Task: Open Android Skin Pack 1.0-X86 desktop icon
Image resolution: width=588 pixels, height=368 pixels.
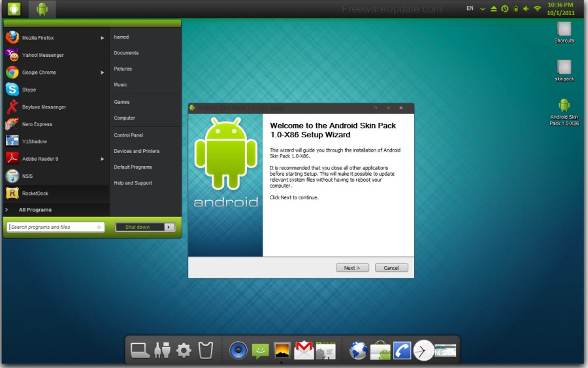Action: pyautogui.click(x=564, y=112)
